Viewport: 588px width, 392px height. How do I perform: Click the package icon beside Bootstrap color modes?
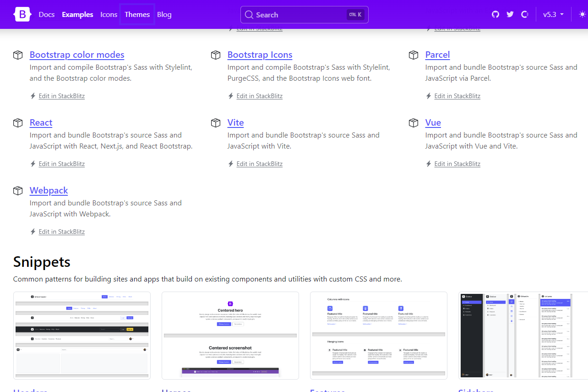18,55
